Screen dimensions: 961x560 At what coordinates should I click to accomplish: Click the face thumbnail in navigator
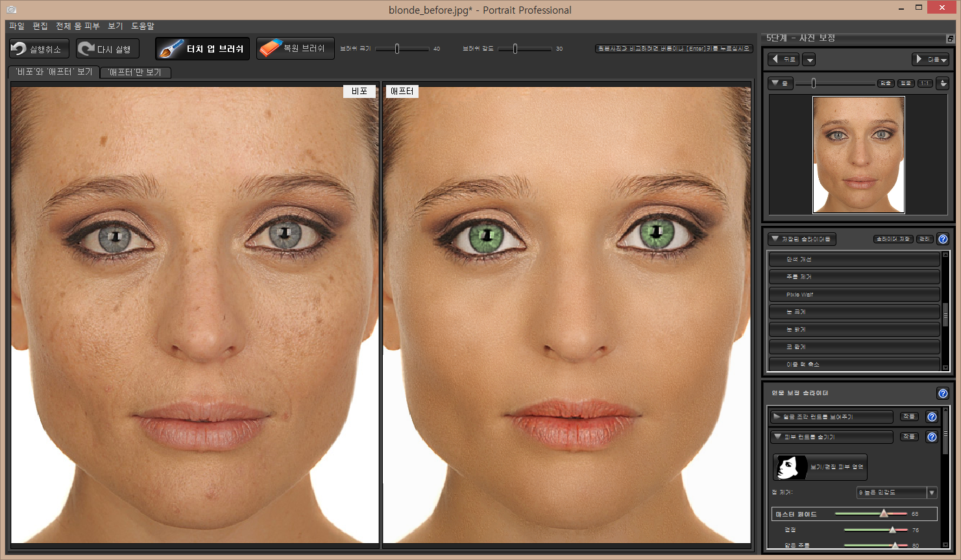(858, 154)
